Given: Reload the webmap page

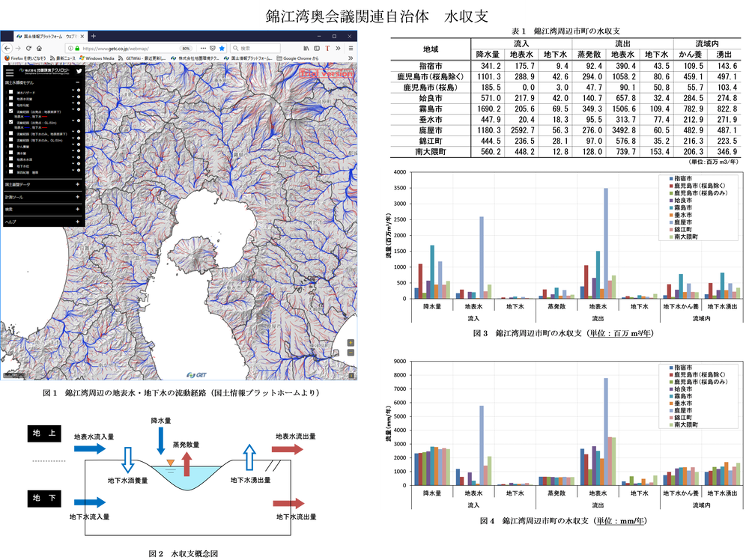Looking at the screenshot, I should [x=28, y=48].
